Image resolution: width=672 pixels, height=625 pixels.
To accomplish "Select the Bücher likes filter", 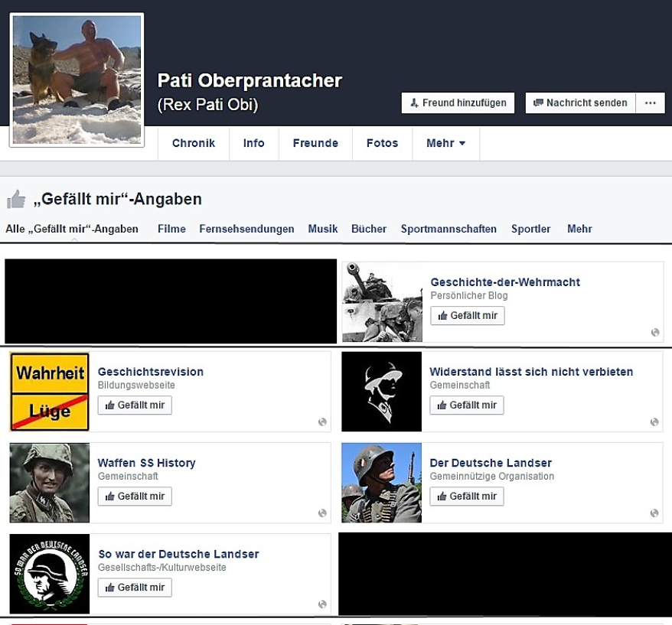I will [x=369, y=229].
